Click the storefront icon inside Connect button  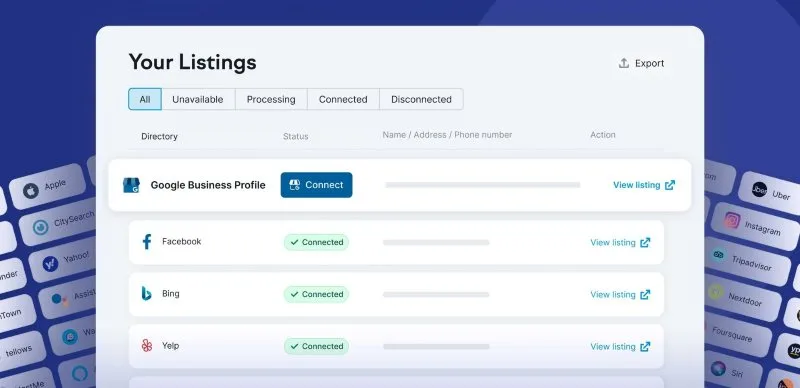(x=294, y=185)
